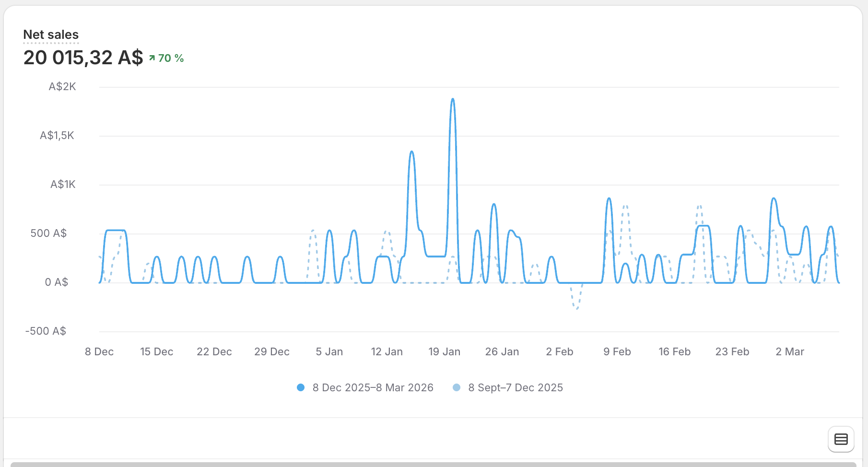Select the '2 Mar' axis label
This screenshot has height=467, width=868.
(x=790, y=351)
